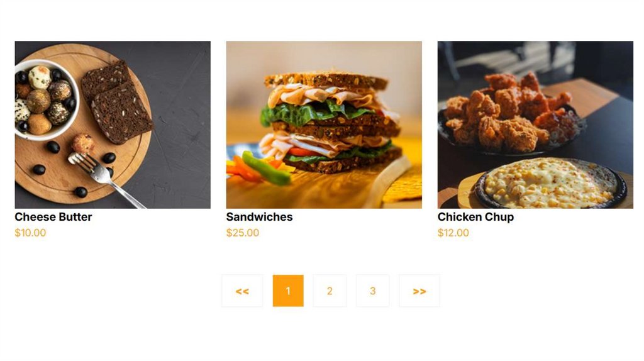The width and height of the screenshot is (644, 361).
Task: Go to next page with >> button
Action: pyautogui.click(x=419, y=291)
